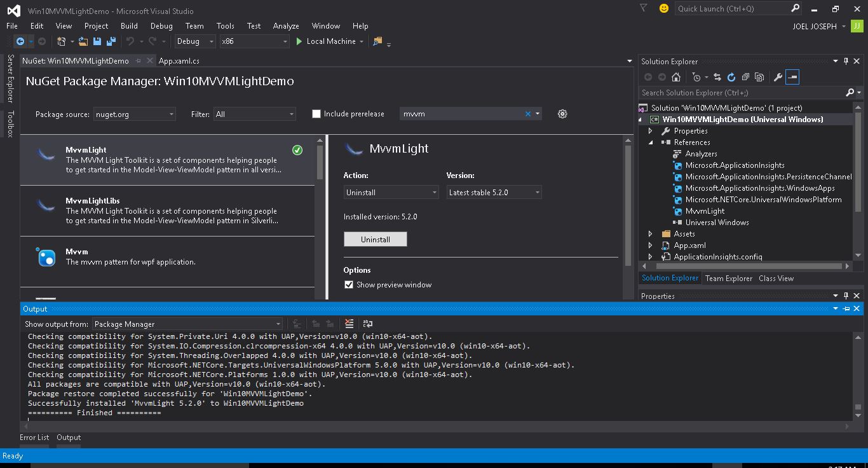Click the Find in Files toolbar icon
This screenshot has height=468, width=868.
377,41
